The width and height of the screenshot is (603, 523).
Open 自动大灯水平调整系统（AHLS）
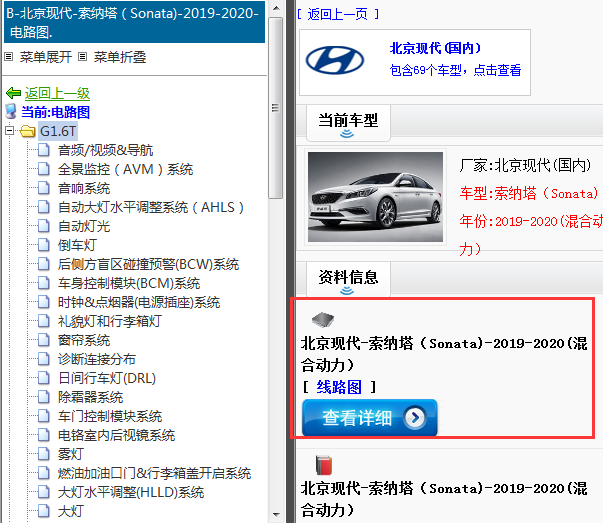(x=151, y=207)
